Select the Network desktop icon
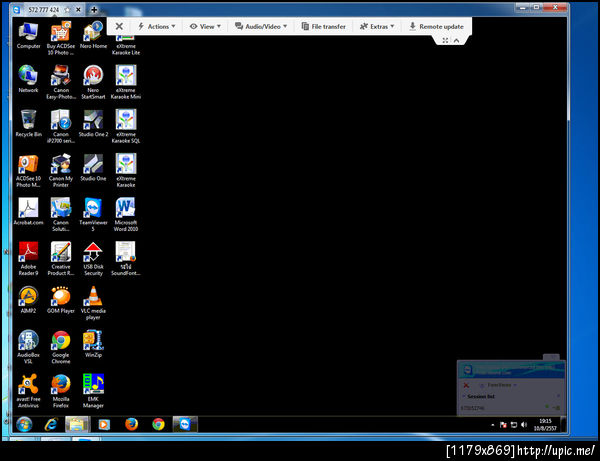This screenshot has height=461, width=600. click(x=28, y=79)
